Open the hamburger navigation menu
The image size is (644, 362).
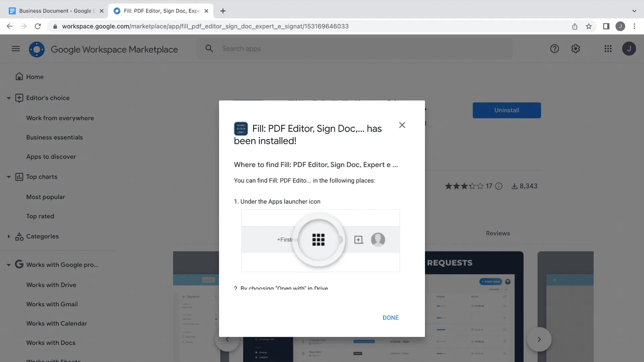(15, 49)
